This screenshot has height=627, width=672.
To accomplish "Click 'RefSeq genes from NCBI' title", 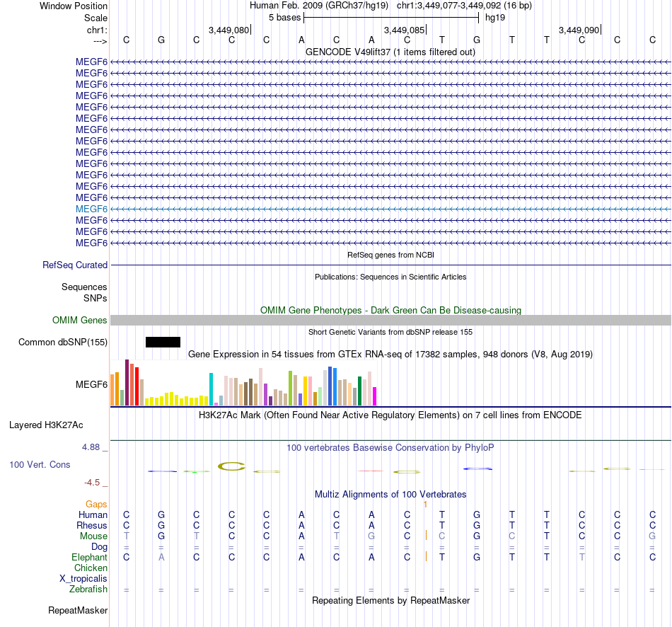I will [x=390, y=255].
